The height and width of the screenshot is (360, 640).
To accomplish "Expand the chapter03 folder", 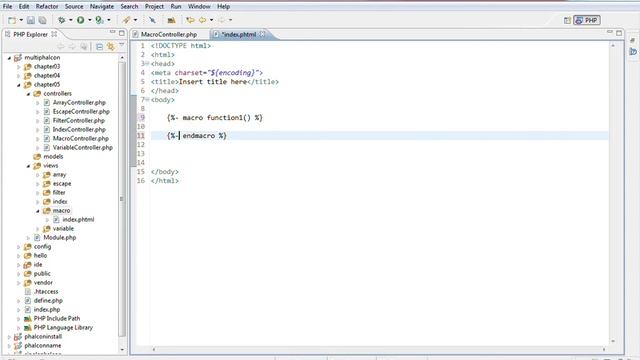I will tap(19, 67).
